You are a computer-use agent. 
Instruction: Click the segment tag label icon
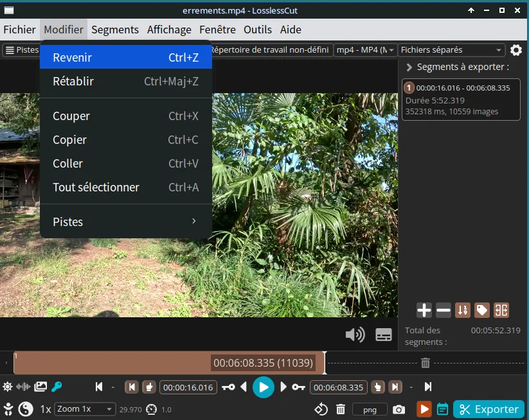click(482, 311)
